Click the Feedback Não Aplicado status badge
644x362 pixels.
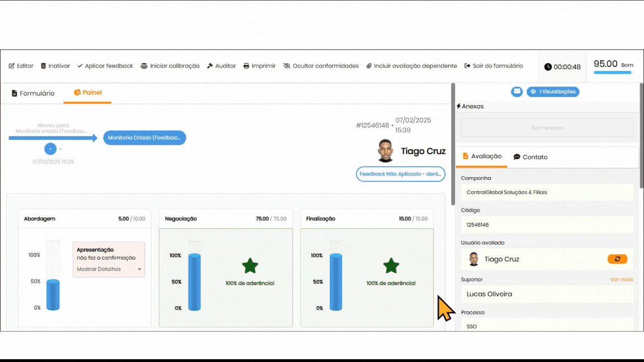pyautogui.click(x=400, y=174)
